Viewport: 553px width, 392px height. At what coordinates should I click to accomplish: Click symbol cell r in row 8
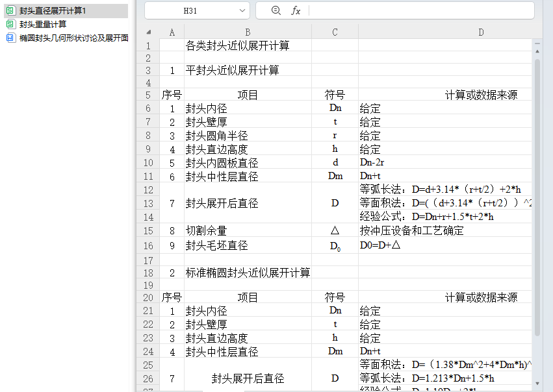[x=335, y=135]
